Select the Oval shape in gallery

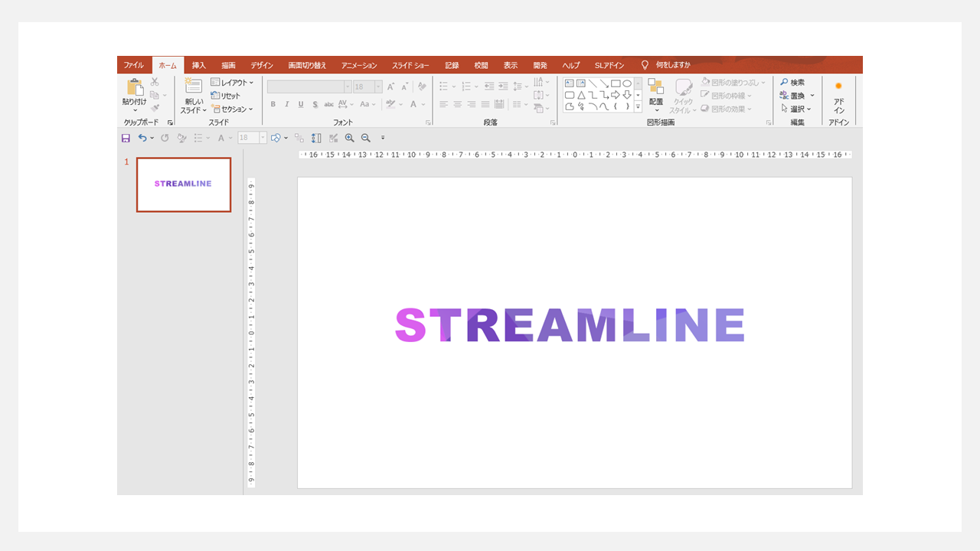point(627,83)
